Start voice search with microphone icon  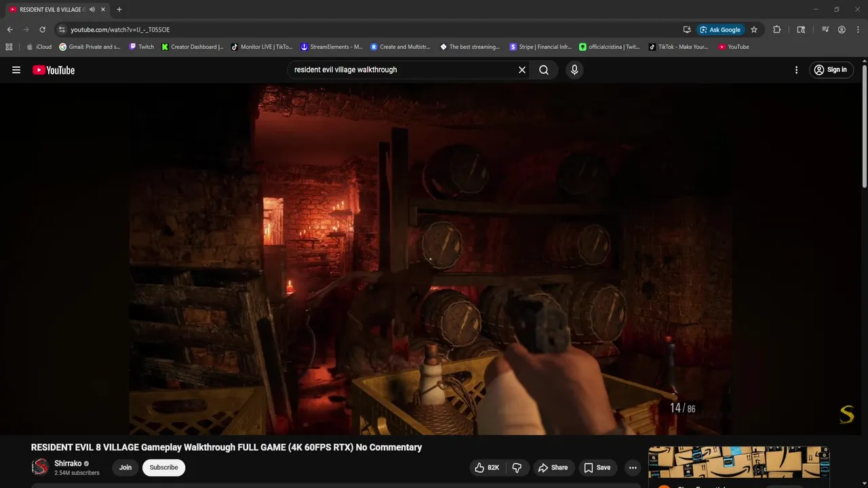tap(574, 70)
